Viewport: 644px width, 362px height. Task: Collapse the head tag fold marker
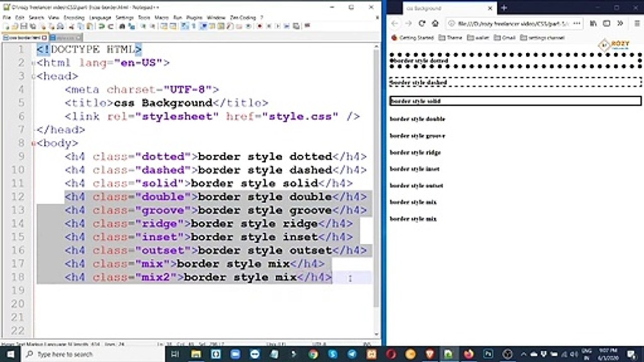(34, 76)
